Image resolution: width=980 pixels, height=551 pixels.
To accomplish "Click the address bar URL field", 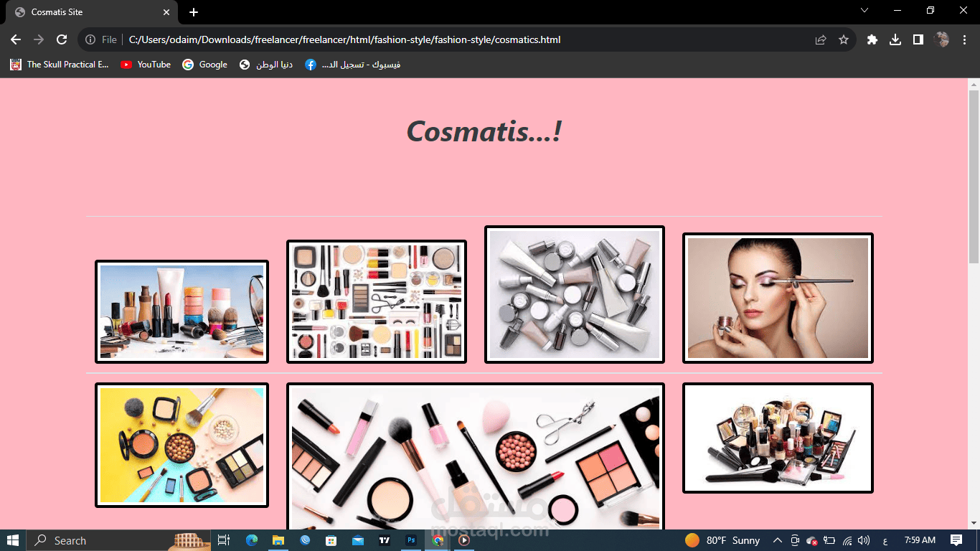I will click(466, 39).
